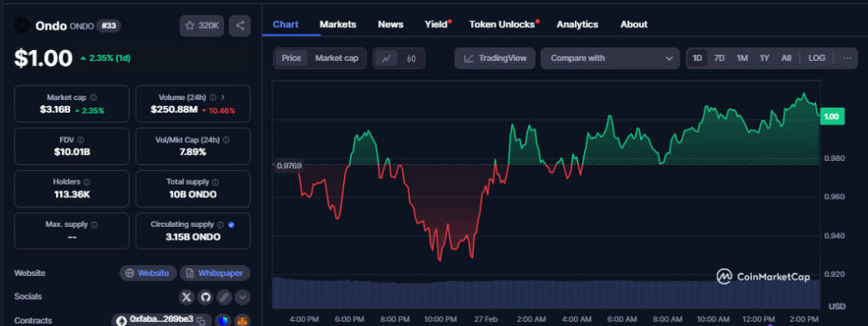
Task: Click the #33 rank badge
Action: (x=108, y=25)
